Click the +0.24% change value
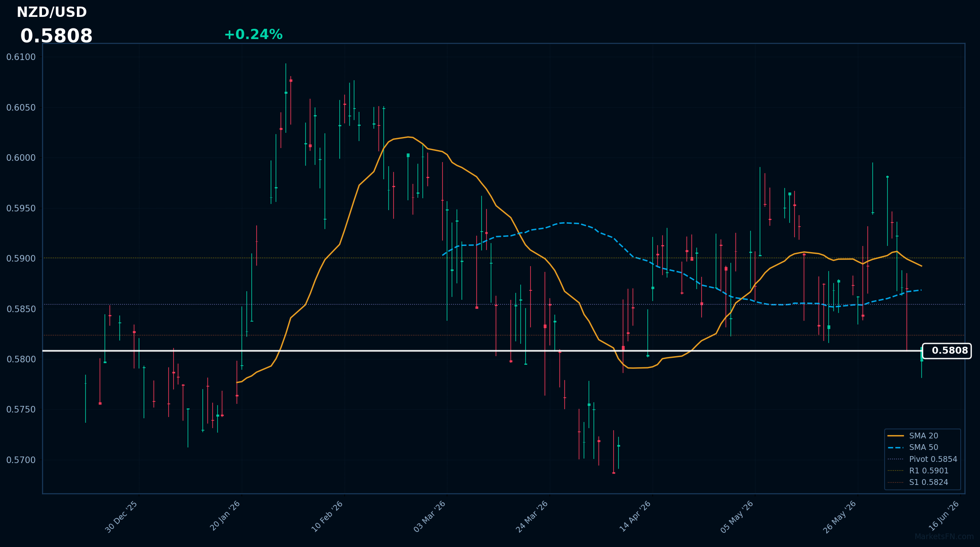The width and height of the screenshot is (980, 547). click(253, 35)
